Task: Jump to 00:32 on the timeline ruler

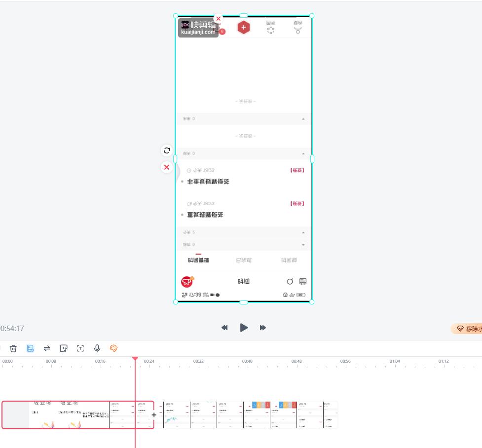Action: pyautogui.click(x=198, y=361)
